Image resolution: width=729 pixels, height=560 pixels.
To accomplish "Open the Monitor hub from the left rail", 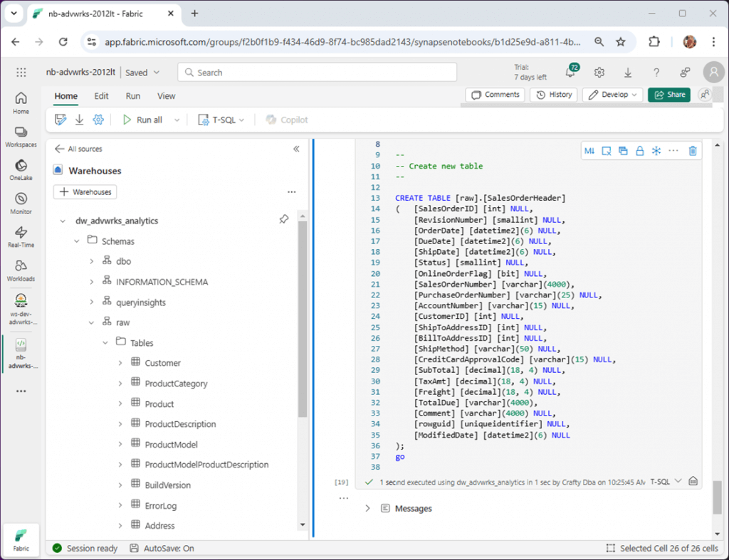I will click(21, 201).
